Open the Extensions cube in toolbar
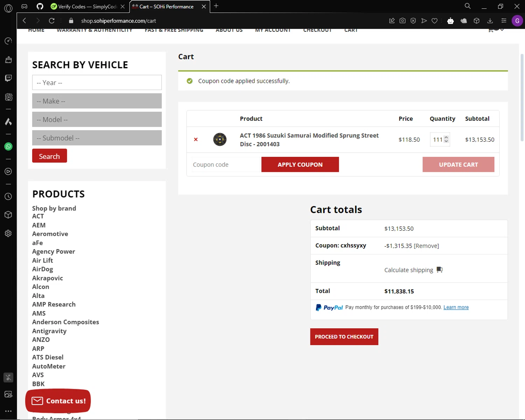Screen dimensions: 525x420 click(x=476, y=21)
